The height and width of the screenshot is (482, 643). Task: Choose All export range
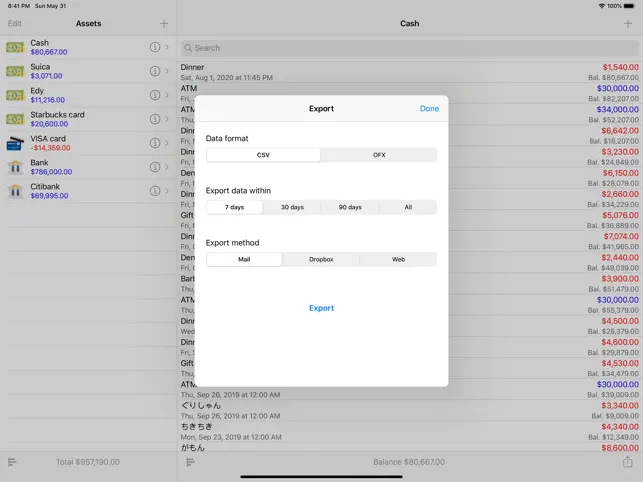(x=408, y=207)
